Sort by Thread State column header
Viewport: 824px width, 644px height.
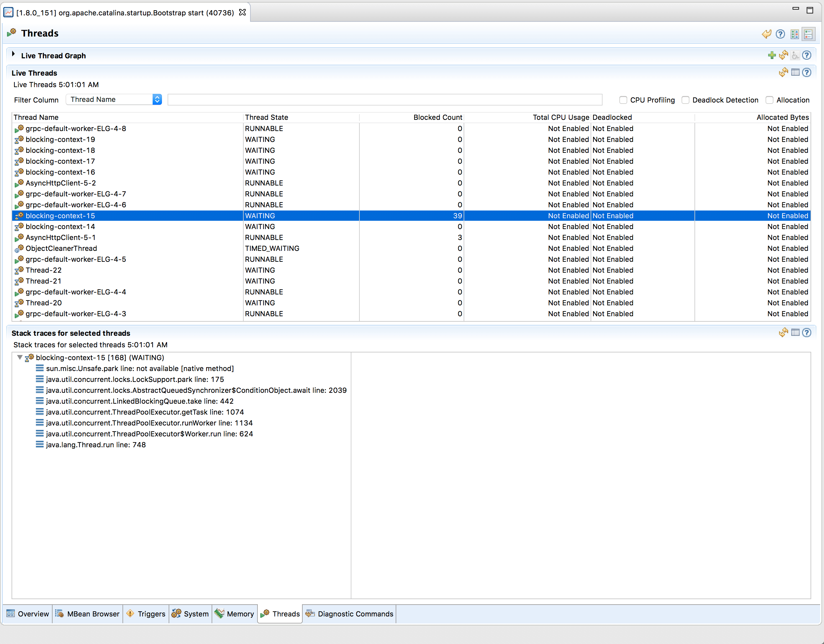(x=266, y=117)
